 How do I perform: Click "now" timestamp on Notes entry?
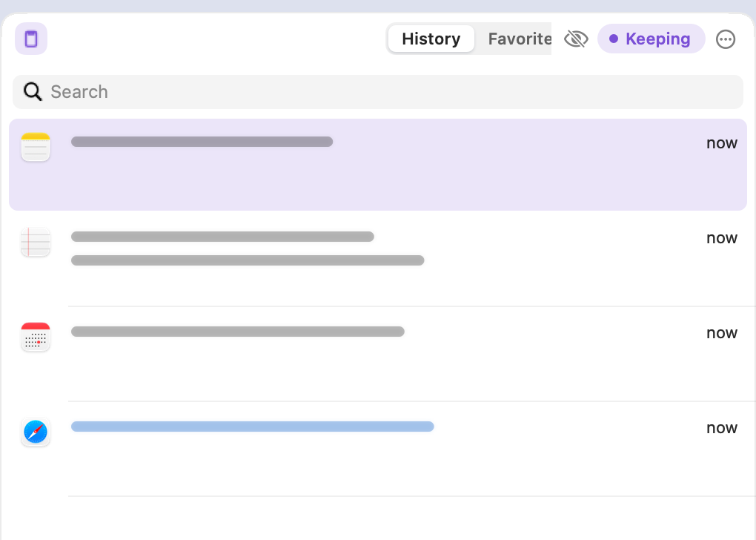tap(722, 143)
